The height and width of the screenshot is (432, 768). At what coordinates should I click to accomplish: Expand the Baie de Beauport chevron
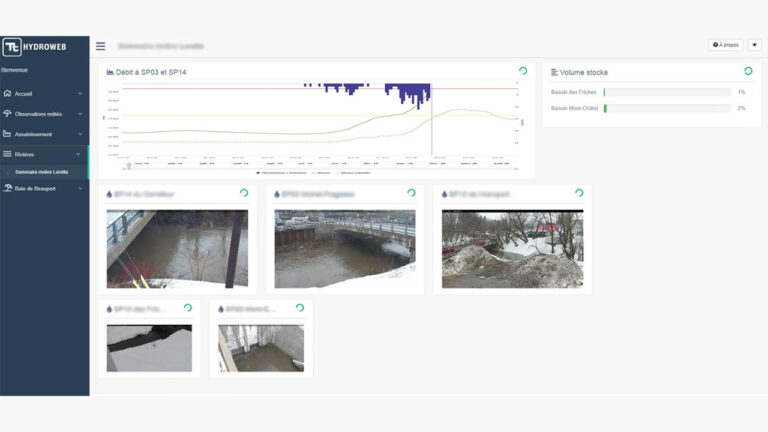pyautogui.click(x=80, y=189)
